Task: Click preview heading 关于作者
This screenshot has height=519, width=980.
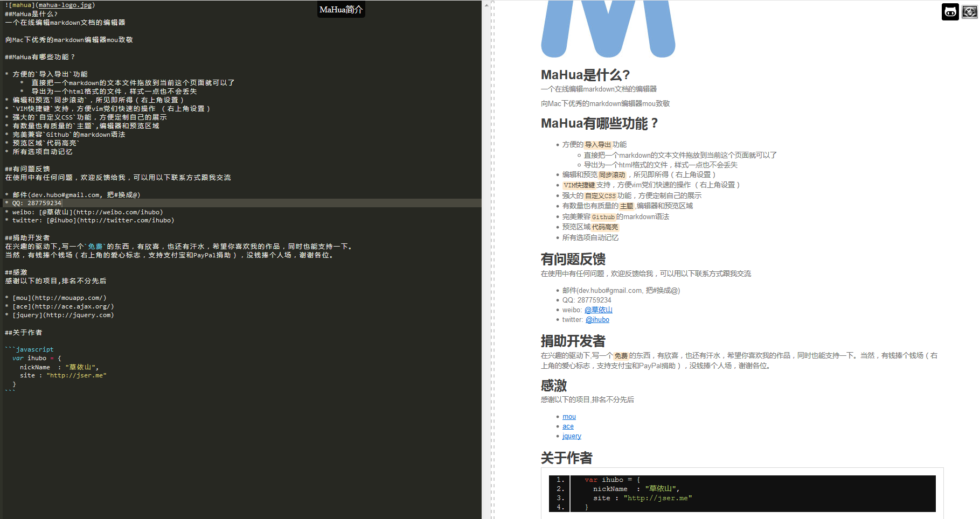Action: [x=567, y=458]
